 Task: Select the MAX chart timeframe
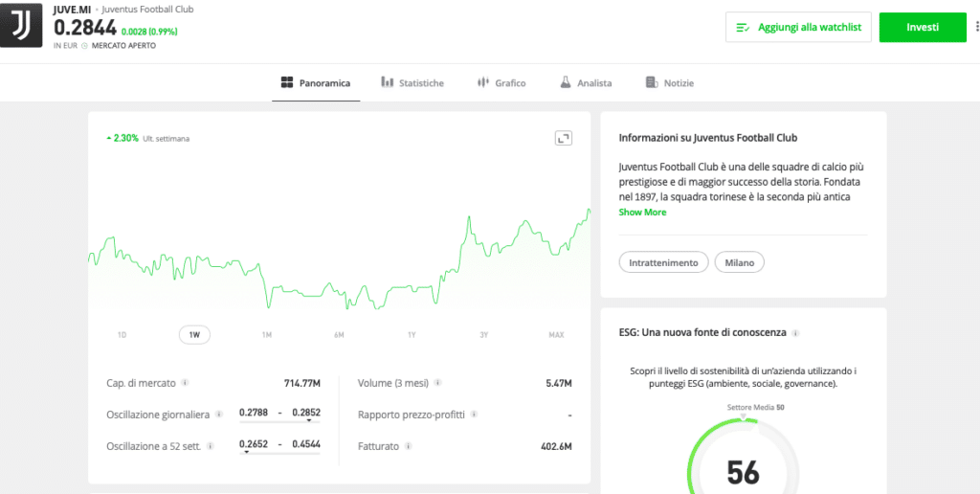click(x=556, y=335)
